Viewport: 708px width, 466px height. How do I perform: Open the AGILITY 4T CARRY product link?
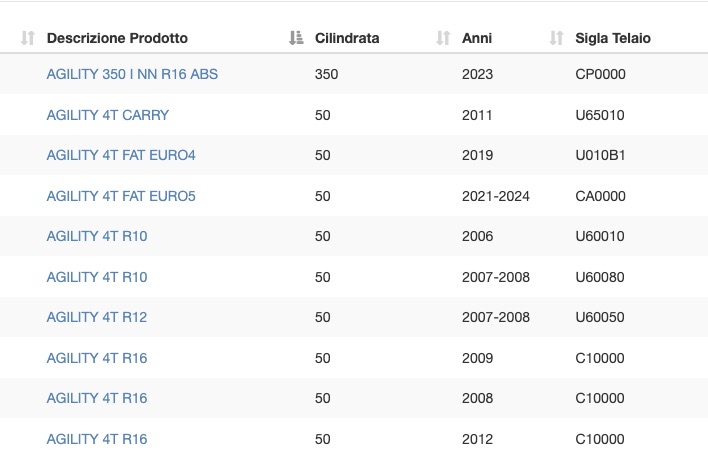point(107,115)
